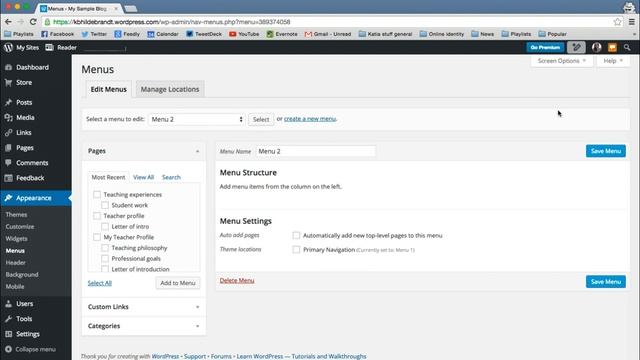Check the Letter of intro page

105,227
